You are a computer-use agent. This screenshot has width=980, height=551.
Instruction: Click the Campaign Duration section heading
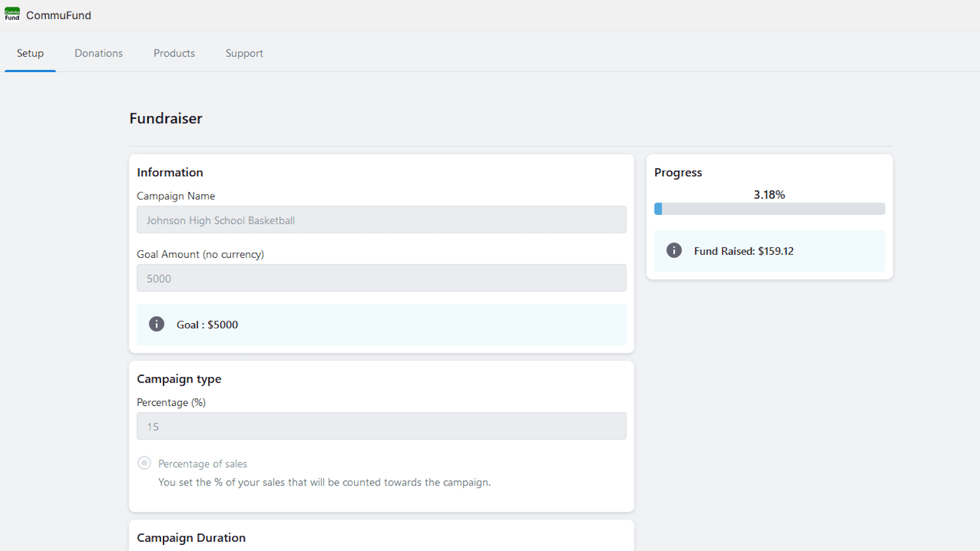tap(191, 538)
